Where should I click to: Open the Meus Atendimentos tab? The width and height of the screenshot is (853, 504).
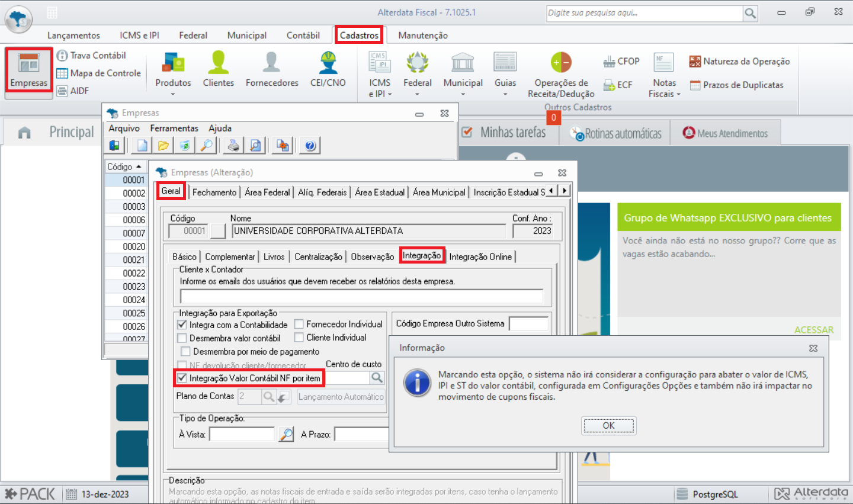pos(726,133)
